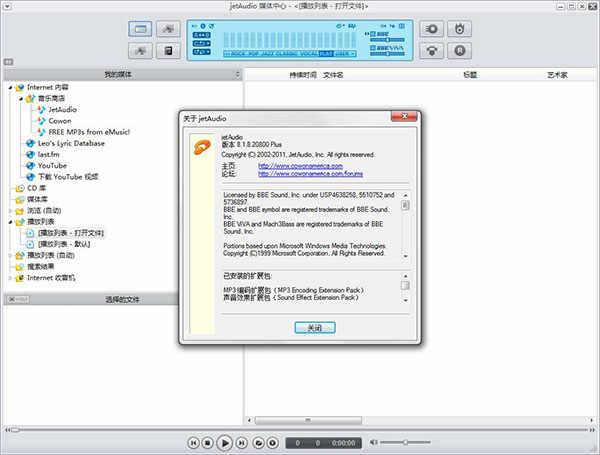Open the forum link in the About dialog
Screen dimensions: 600x455
310,174
